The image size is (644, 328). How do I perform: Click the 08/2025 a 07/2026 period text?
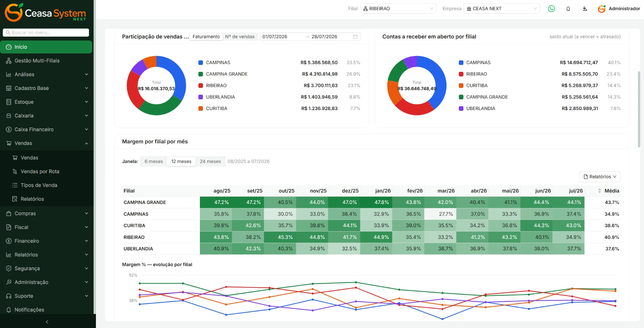click(249, 161)
